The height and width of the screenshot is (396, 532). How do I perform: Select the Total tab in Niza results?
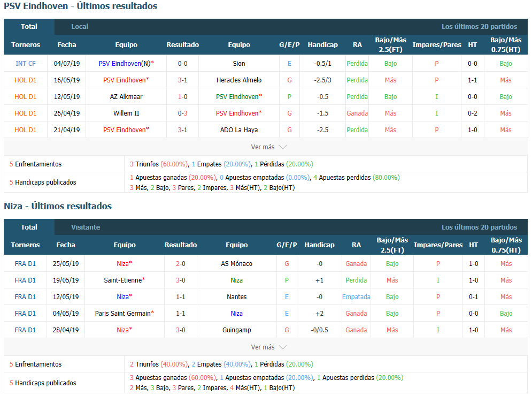tap(29, 227)
